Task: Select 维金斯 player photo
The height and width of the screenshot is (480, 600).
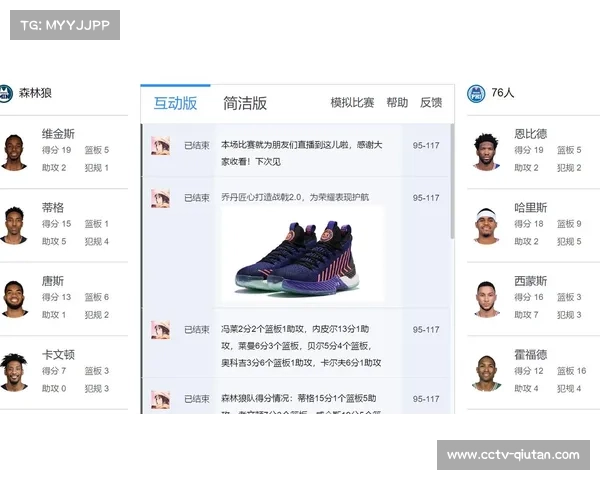Action: 14,152
